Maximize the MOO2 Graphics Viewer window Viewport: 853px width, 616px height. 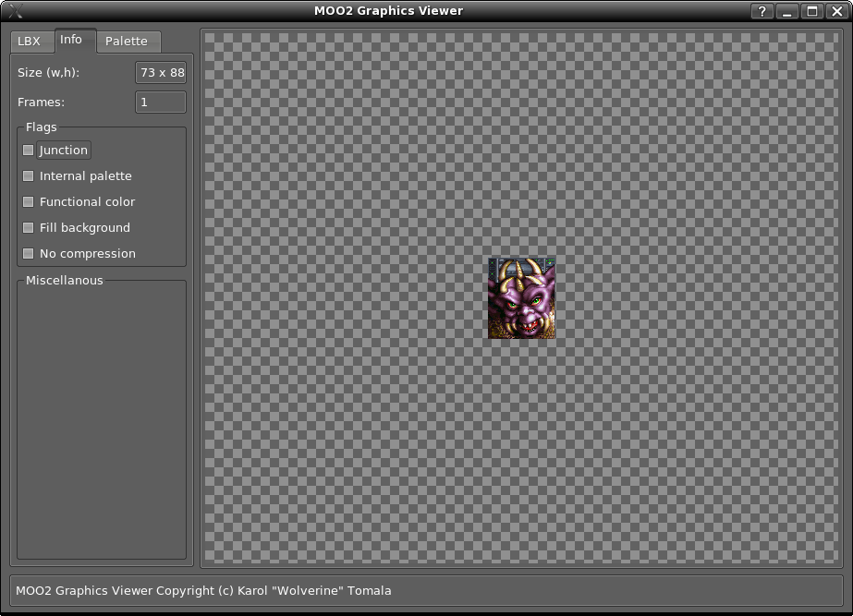812,11
